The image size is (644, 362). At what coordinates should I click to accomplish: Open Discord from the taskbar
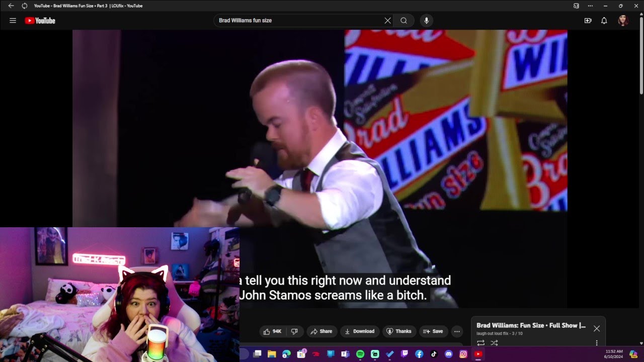(x=449, y=354)
